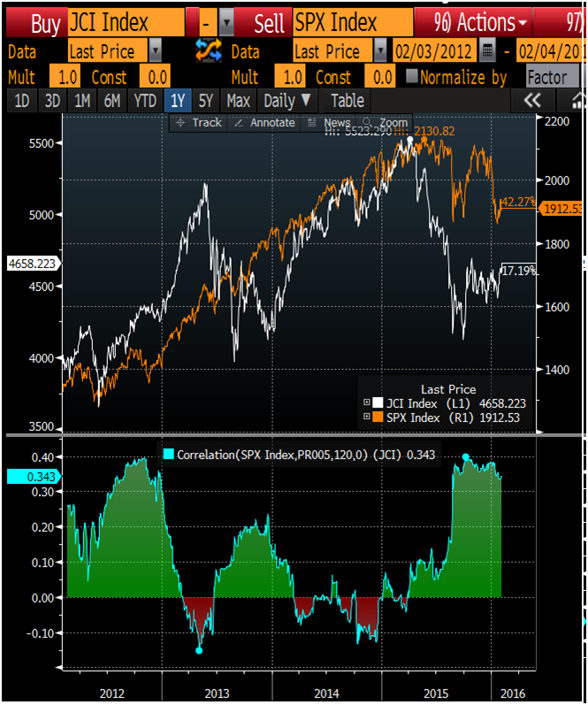
Task: Click the 0.343 correlation axis label
Action: pos(34,476)
